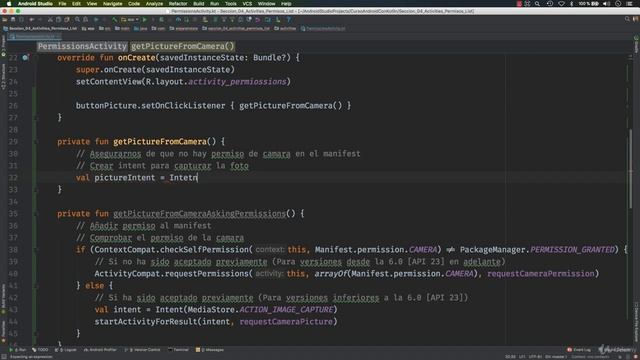
Task: Open the Project tool window side tab
Action: tap(3, 46)
